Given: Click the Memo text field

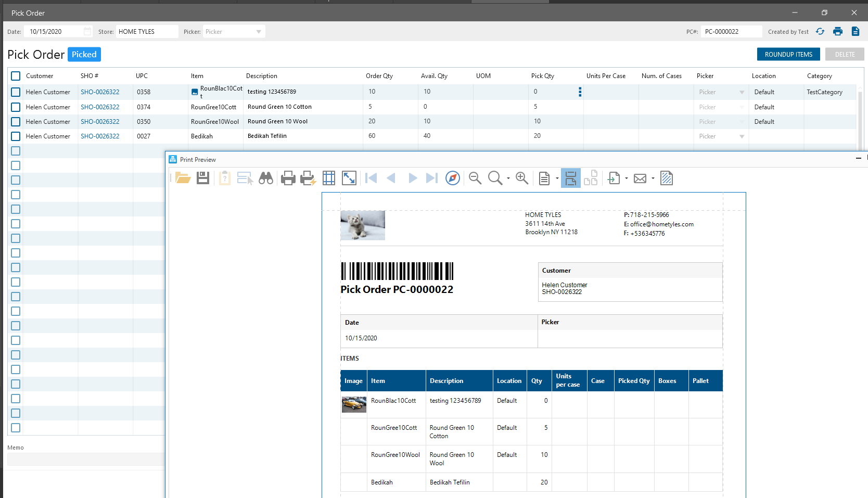Looking at the screenshot, I should [86, 459].
